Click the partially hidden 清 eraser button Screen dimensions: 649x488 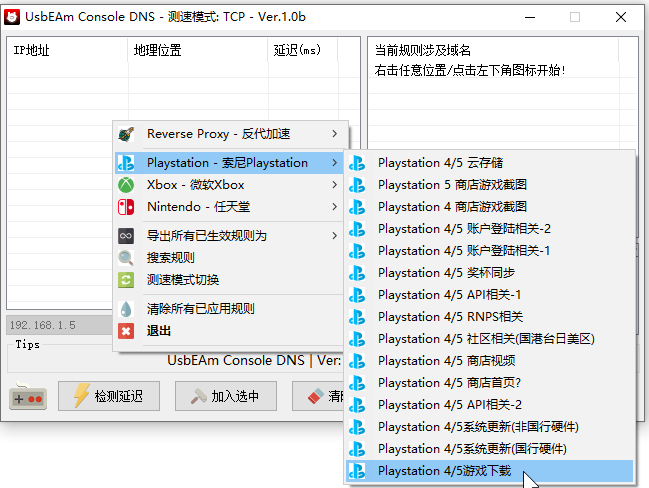pyautogui.click(x=318, y=396)
